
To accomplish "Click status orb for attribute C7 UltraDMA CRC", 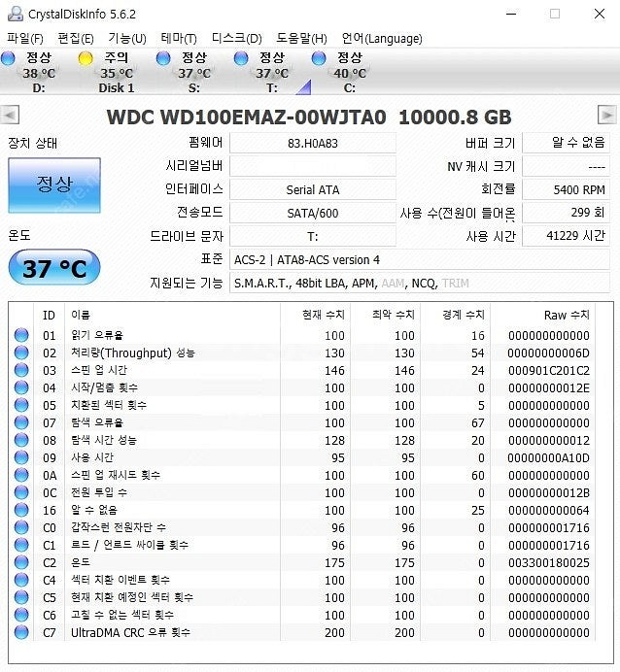I will coord(21,632).
